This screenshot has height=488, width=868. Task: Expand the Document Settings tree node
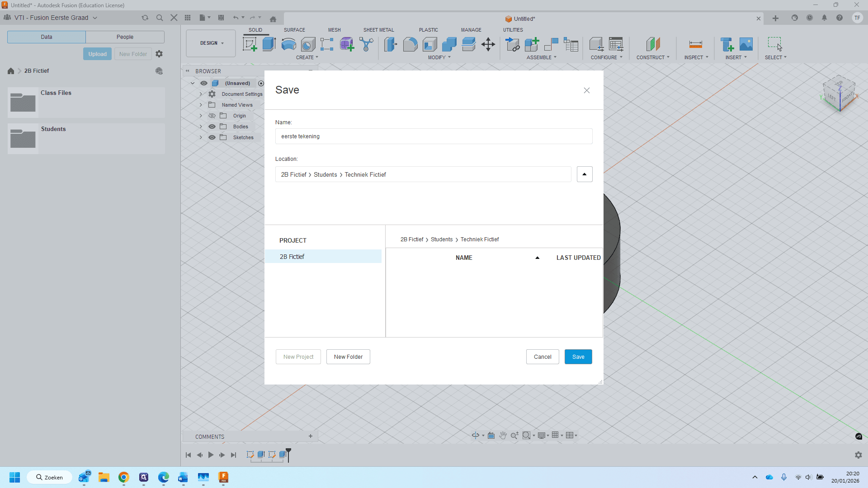point(201,94)
